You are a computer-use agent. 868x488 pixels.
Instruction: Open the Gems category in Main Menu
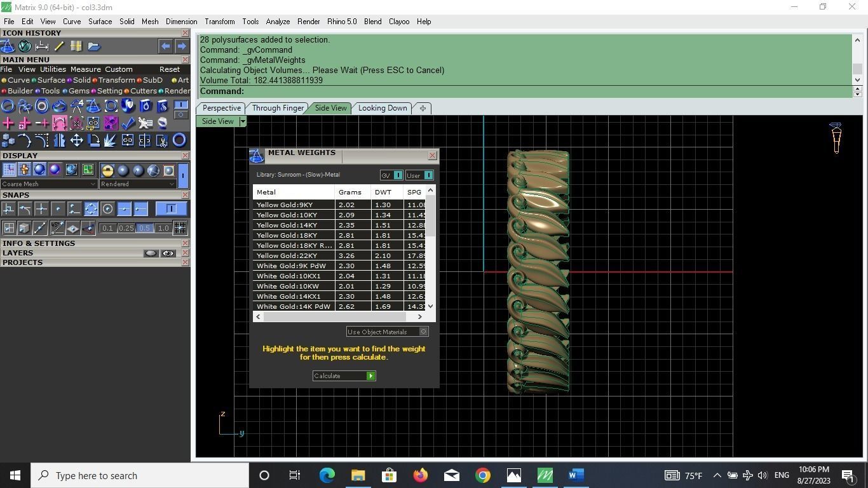pos(76,91)
